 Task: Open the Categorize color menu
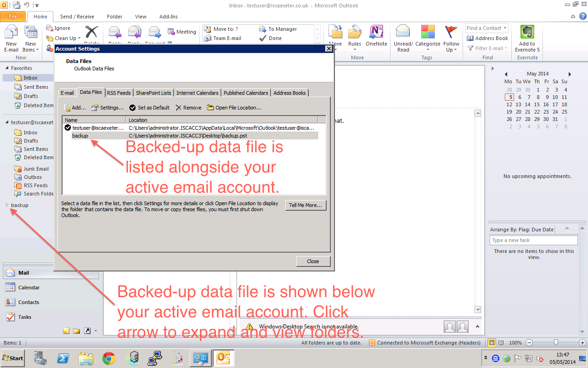[x=428, y=39]
